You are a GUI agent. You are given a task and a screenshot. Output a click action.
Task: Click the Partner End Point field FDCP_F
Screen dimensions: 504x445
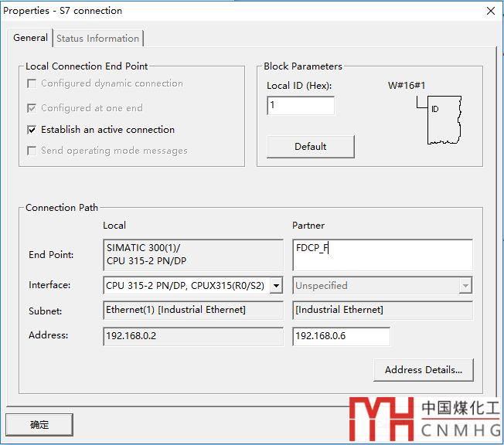point(383,255)
